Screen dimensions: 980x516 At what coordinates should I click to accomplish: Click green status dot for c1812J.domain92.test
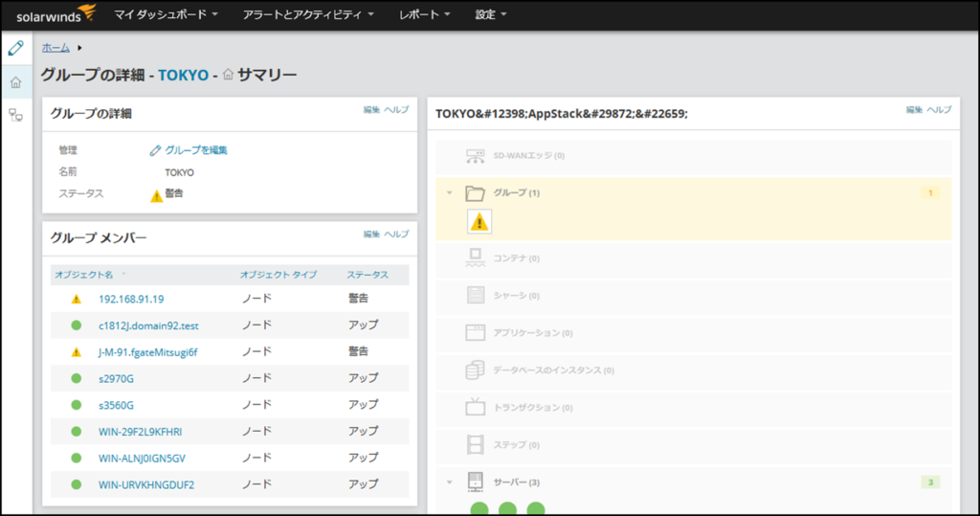point(77,325)
